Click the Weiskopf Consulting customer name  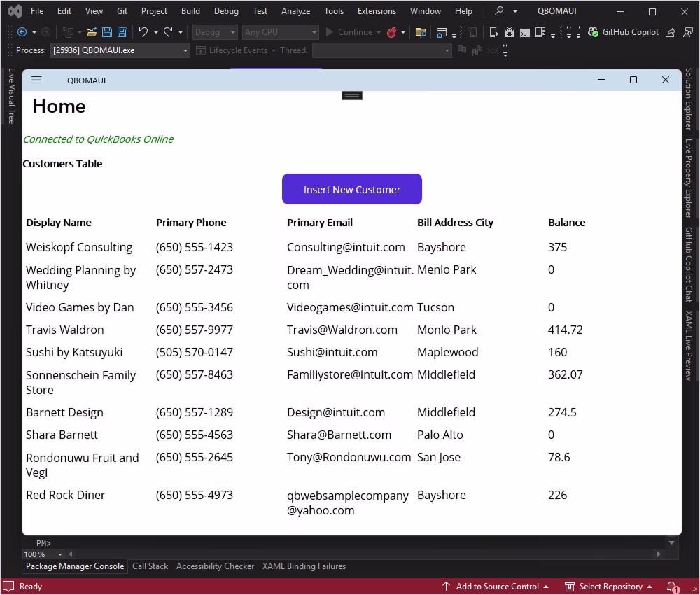79,247
